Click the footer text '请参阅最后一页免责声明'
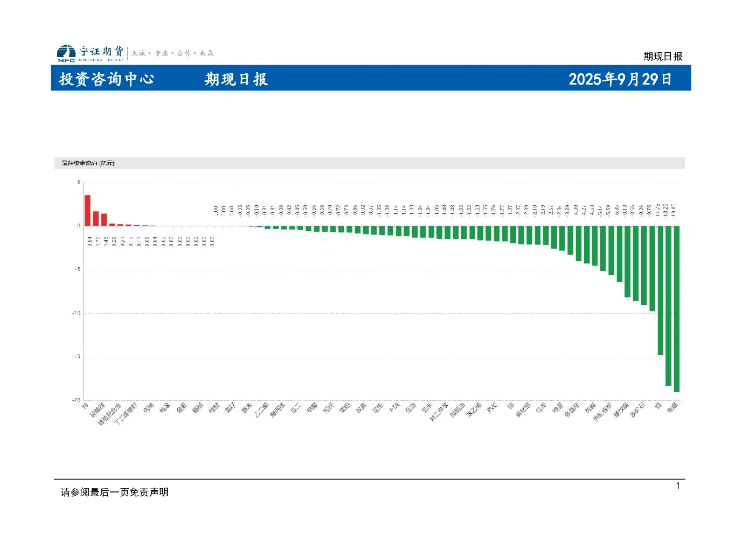756x535 pixels. (115, 492)
